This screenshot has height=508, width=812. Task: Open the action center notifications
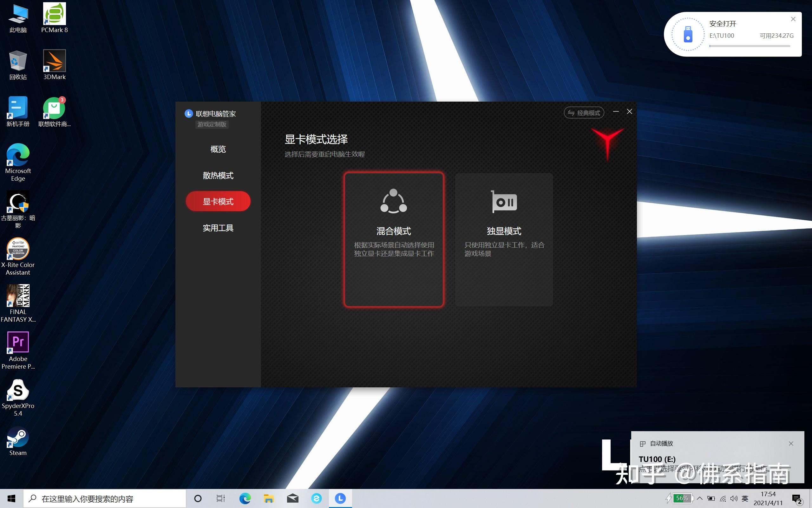pyautogui.click(x=798, y=499)
